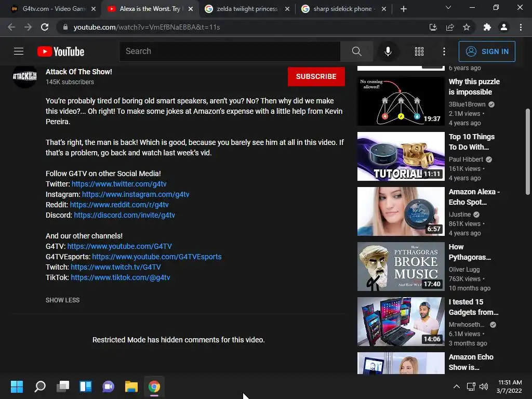Close the G4tv.com tab
Viewport: 532px width, 399px height.
click(x=94, y=9)
